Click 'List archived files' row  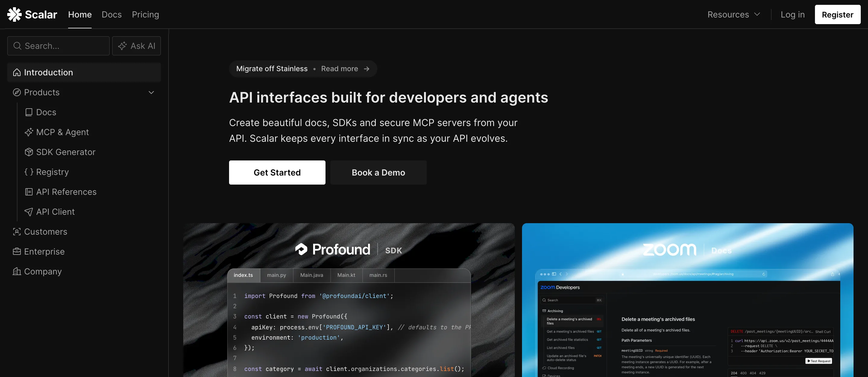point(574,348)
